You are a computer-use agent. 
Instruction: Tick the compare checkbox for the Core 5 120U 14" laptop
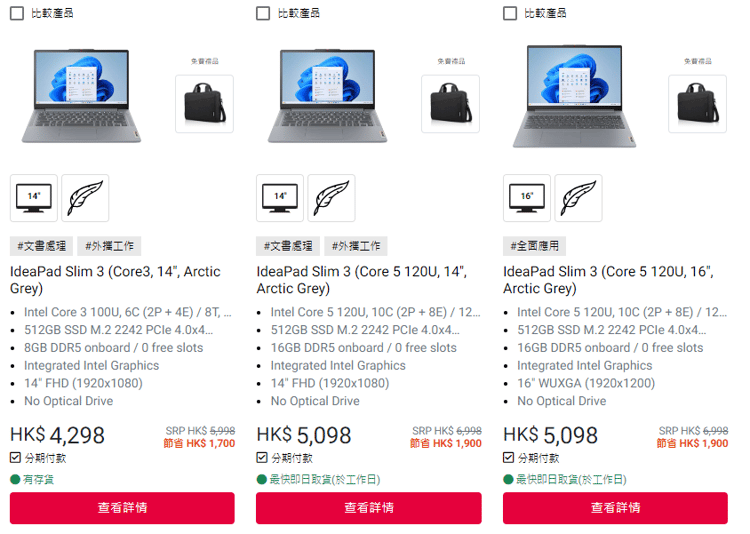click(263, 13)
